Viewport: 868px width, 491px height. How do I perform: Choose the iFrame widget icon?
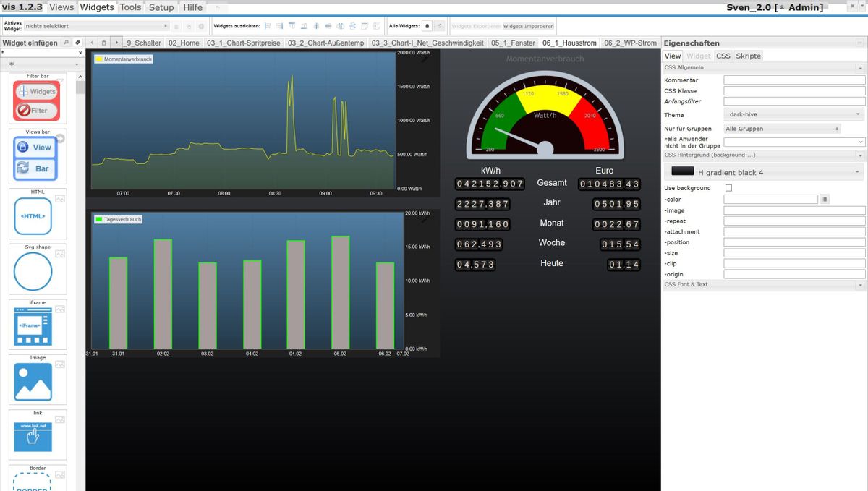33,327
